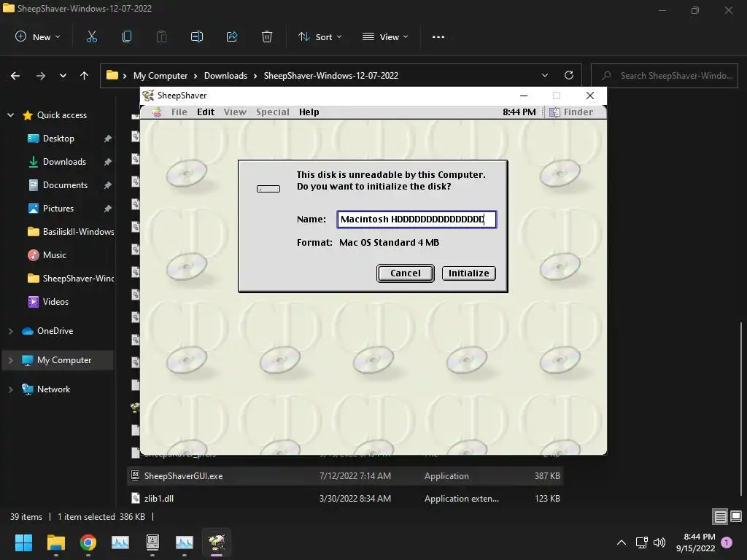The height and width of the screenshot is (560, 747).
Task: Select Videos in the sidebar
Action: pos(55,302)
